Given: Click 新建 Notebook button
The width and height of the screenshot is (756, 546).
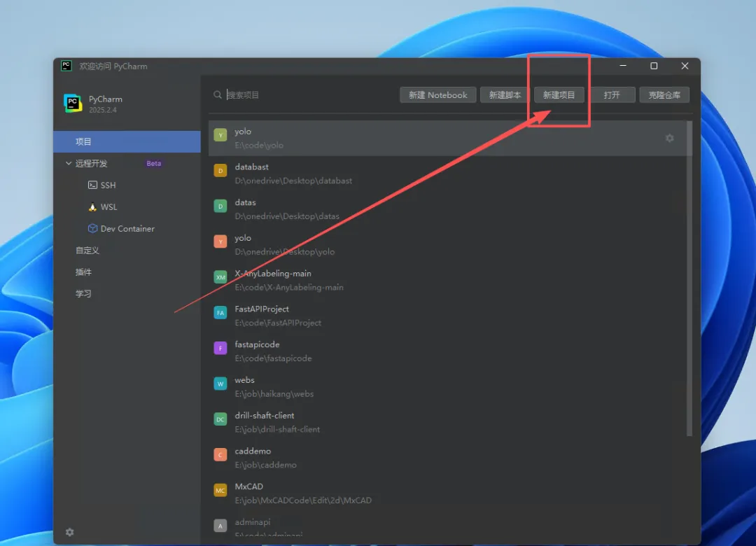Looking at the screenshot, I should point(437,95).
